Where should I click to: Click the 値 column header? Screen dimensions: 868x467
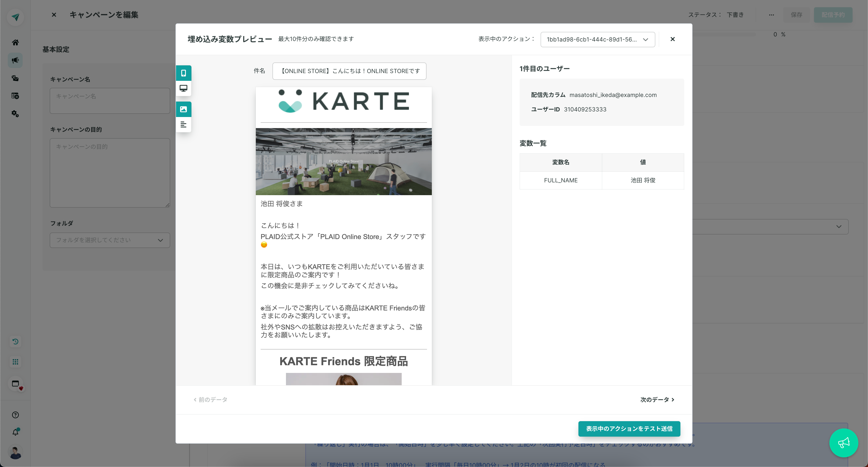point(643,162)
